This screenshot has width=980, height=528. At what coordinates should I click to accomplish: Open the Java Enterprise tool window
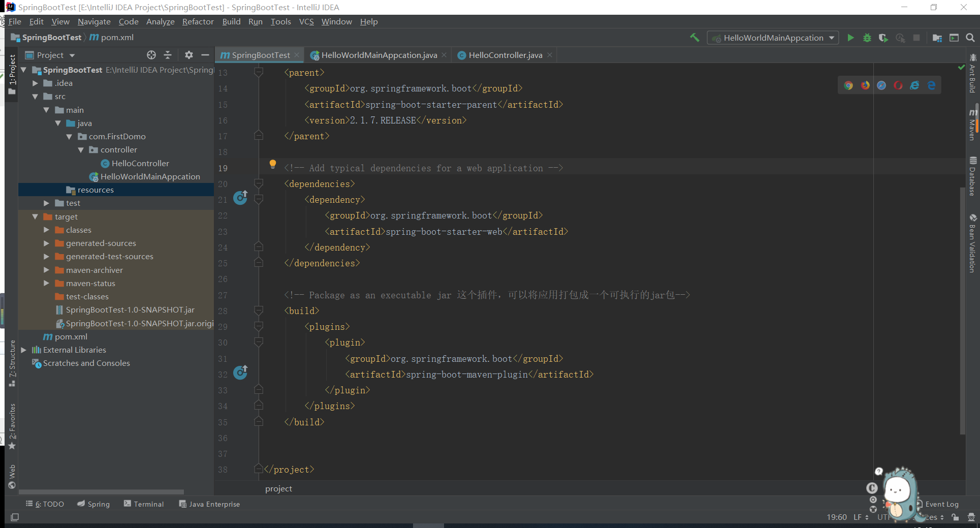pos(209,504)
